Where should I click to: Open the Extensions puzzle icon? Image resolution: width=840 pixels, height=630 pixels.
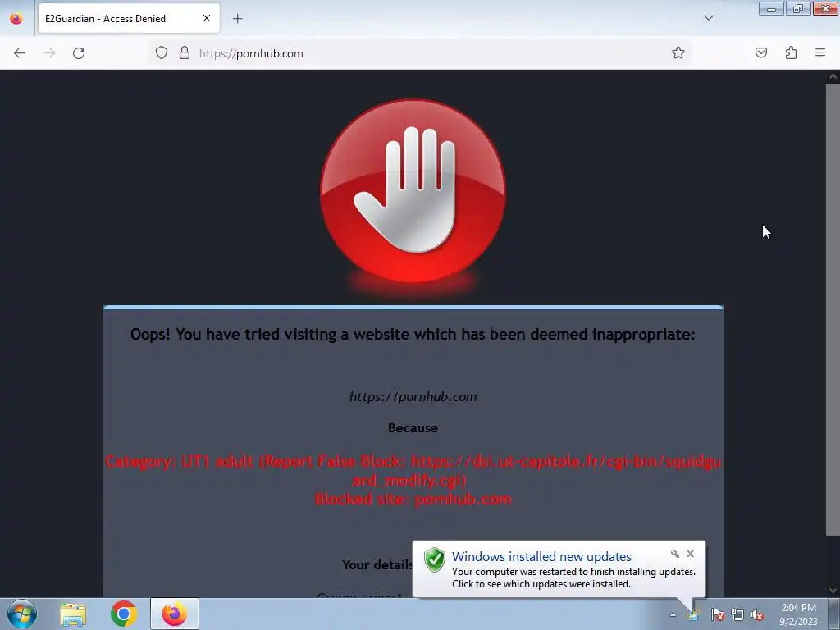(791, 53)
